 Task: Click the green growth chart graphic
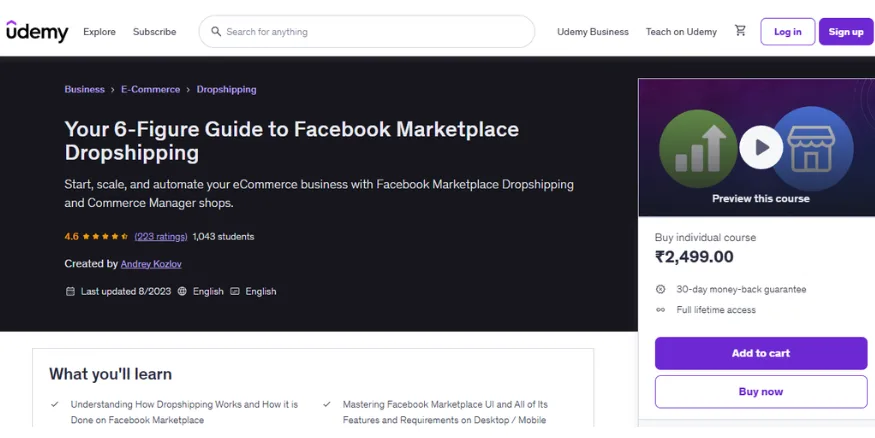click(x=698, y=148)
